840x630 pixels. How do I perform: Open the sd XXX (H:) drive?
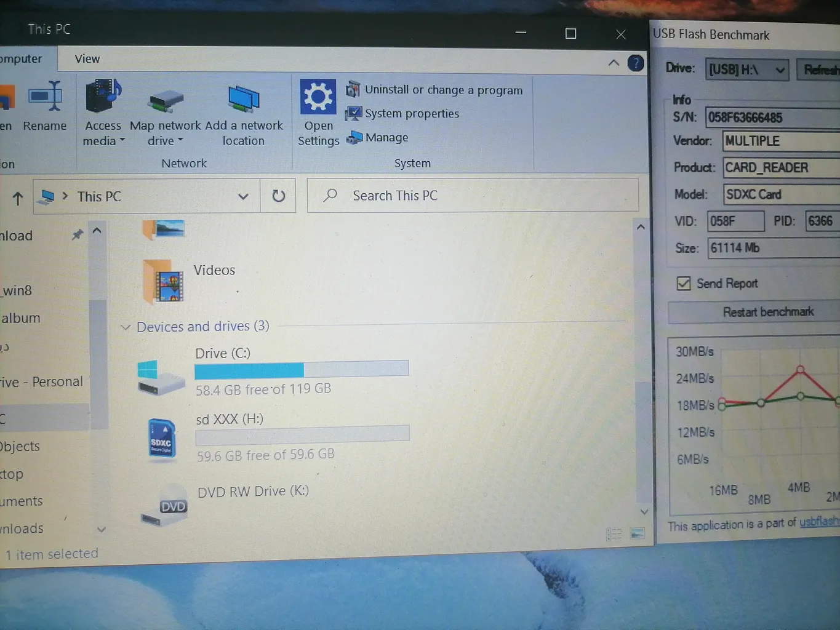[229, 420]
